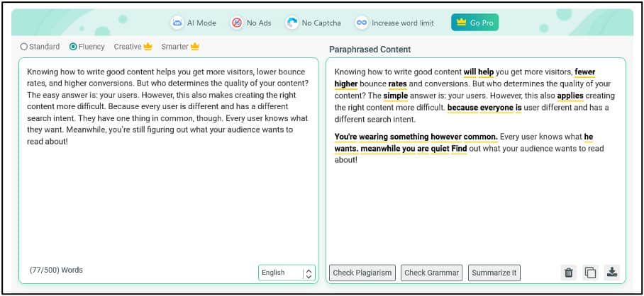Download paraphrased content with download icon

[x=612, y=272]
